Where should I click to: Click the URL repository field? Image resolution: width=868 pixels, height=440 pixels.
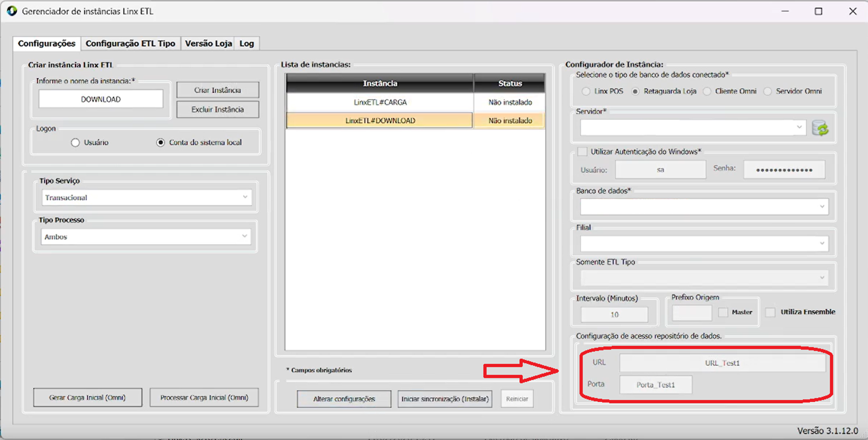click(722, 363)
